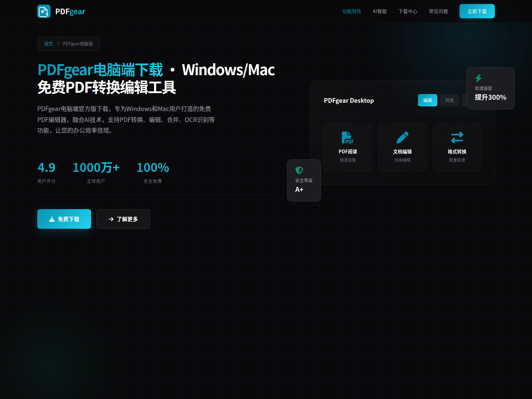Switch to the 转换 tab

(450, 100)
